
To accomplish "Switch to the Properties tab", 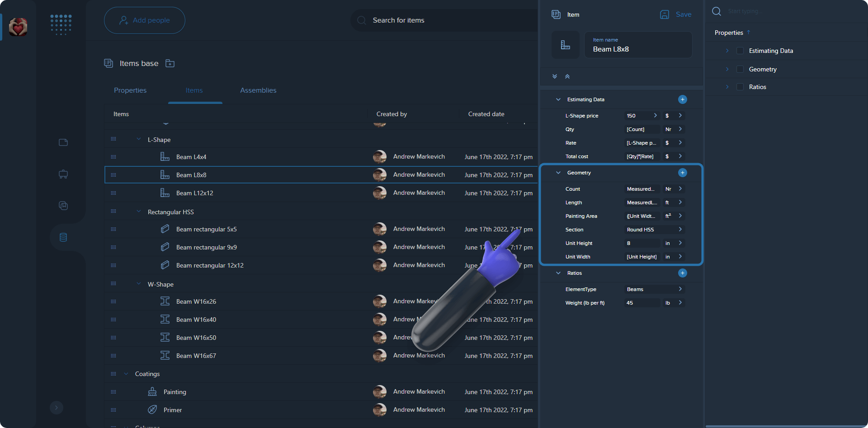I will coord(130,90).
